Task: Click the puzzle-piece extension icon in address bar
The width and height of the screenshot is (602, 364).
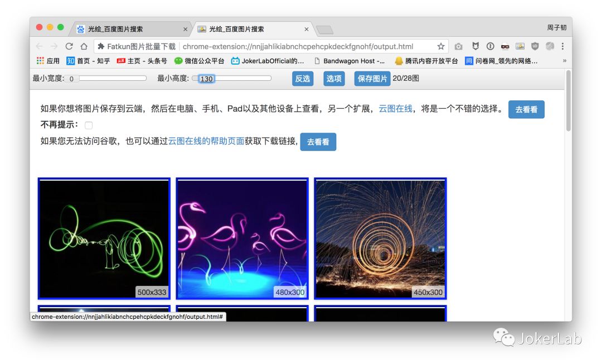Action: tap(101, 46)
